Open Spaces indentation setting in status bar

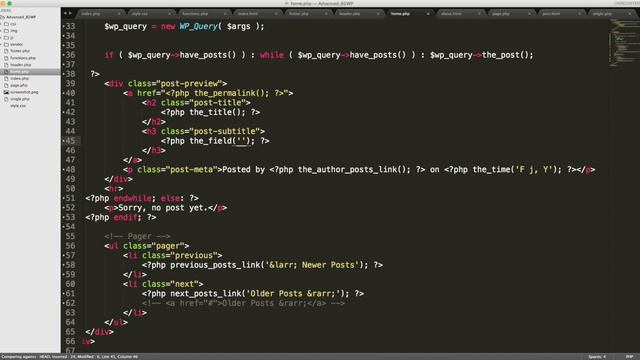pos(597,357)
